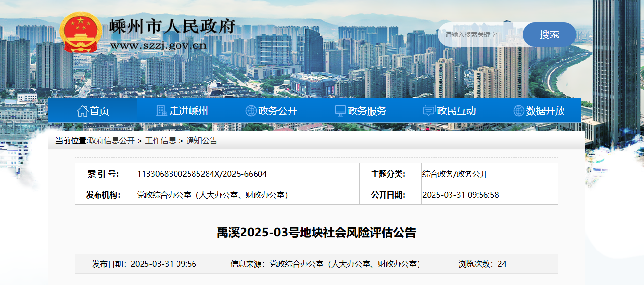The image size is (644, 285).
Task: Follow the 政府信息公开 breadcrumb link
Action: (112, 141)
